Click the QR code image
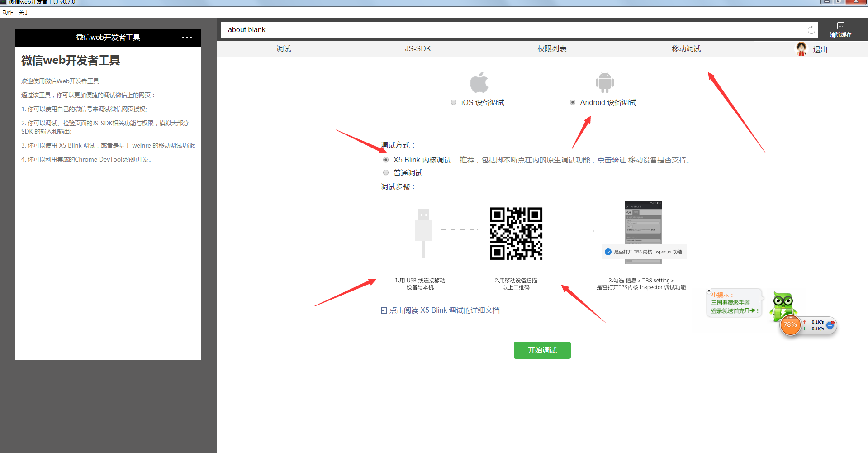Image resolution: width=868 pixels, height=453 pixels. pyautogui.click(x=516, y=234)
